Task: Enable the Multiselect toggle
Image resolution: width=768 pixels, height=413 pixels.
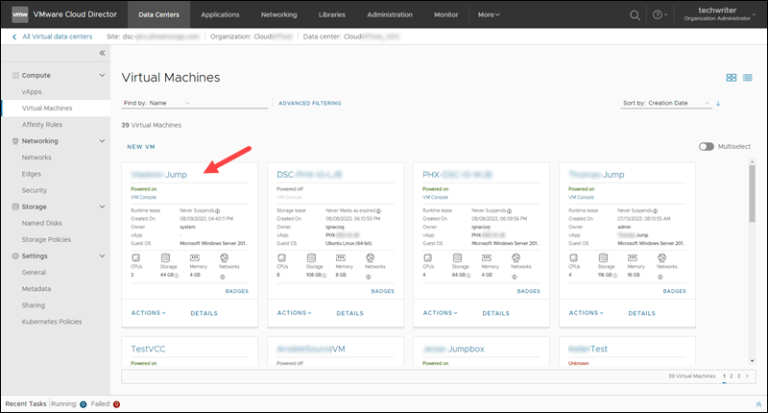Action: (706, 146)
